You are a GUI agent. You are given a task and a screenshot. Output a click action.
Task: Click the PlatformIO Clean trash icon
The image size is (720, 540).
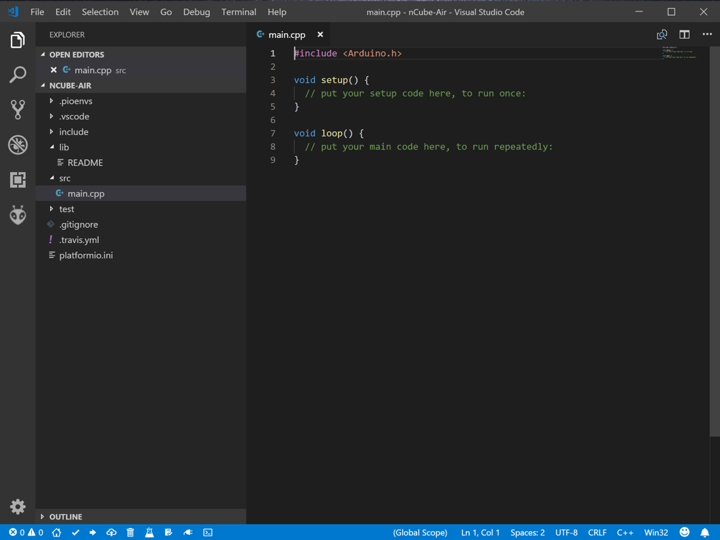pyautogui.click(x=130, y=533)
